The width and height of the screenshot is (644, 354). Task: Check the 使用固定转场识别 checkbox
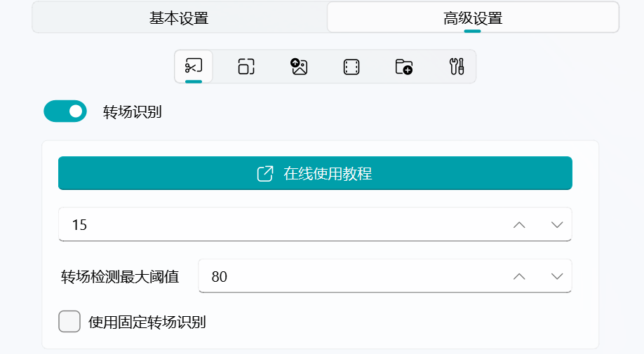69,321
